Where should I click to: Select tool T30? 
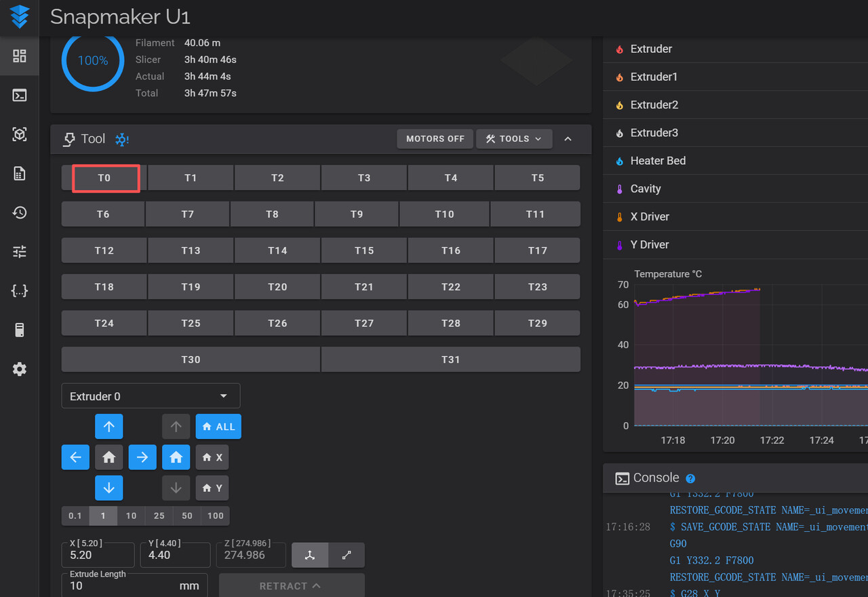[191, 360]
